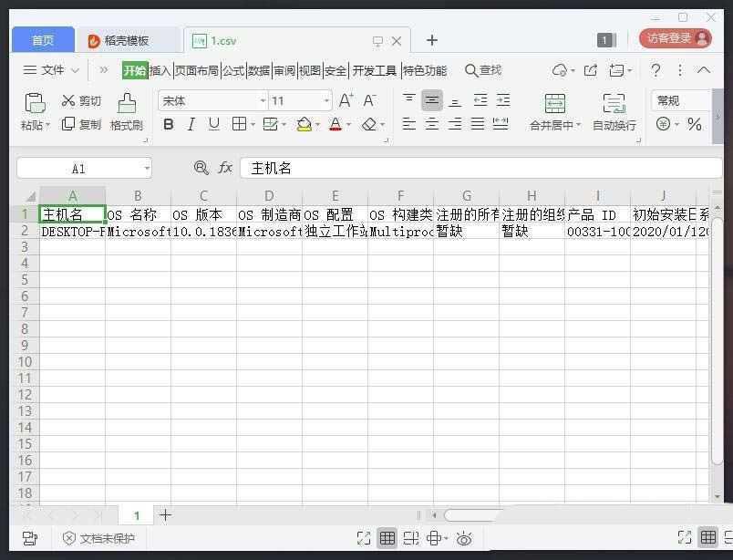Apply bold formatting
733x560 pixels.
[168, 124]
